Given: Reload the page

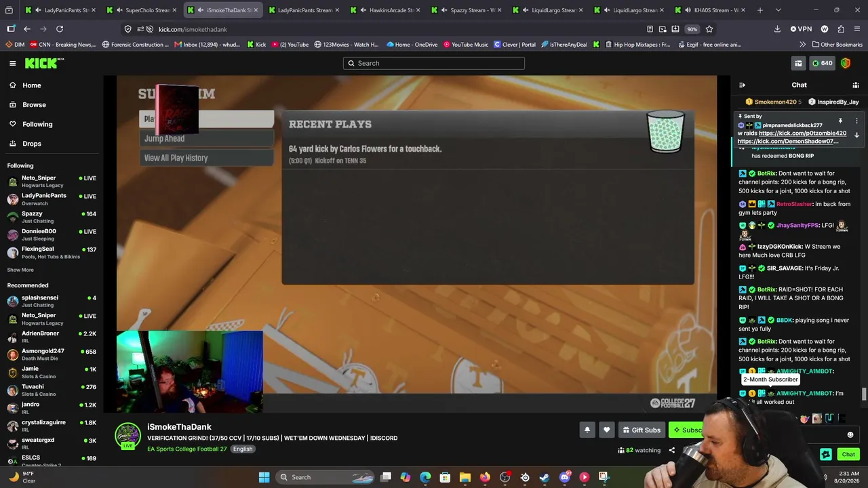Looking at the screenshot, I should (x=60, y=29).
